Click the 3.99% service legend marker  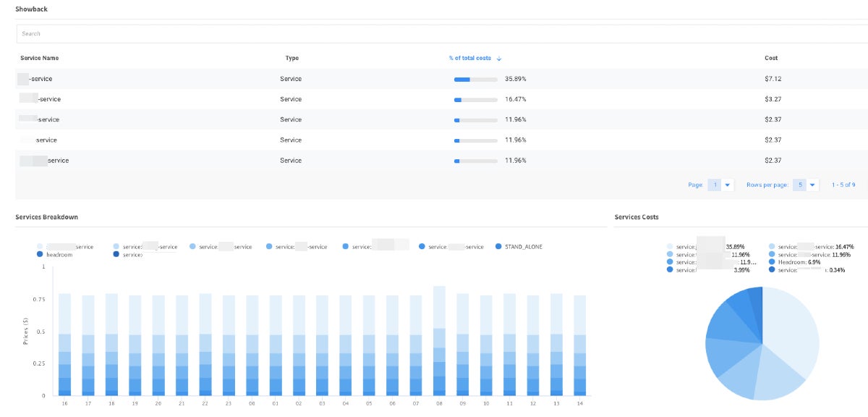pyautogui.click(x=669, y=270)
